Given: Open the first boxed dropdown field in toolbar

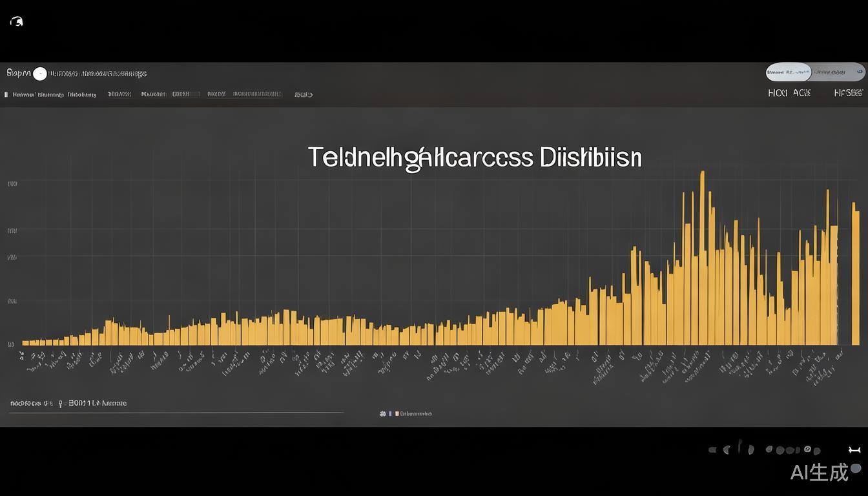Looking at the screenshot, I should tap(186, 94).
